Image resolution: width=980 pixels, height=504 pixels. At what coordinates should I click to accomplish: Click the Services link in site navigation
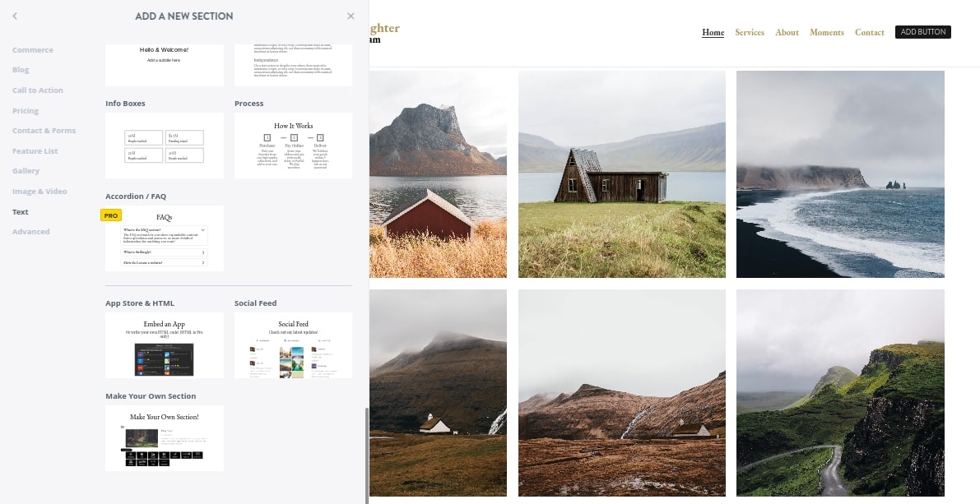749,33
